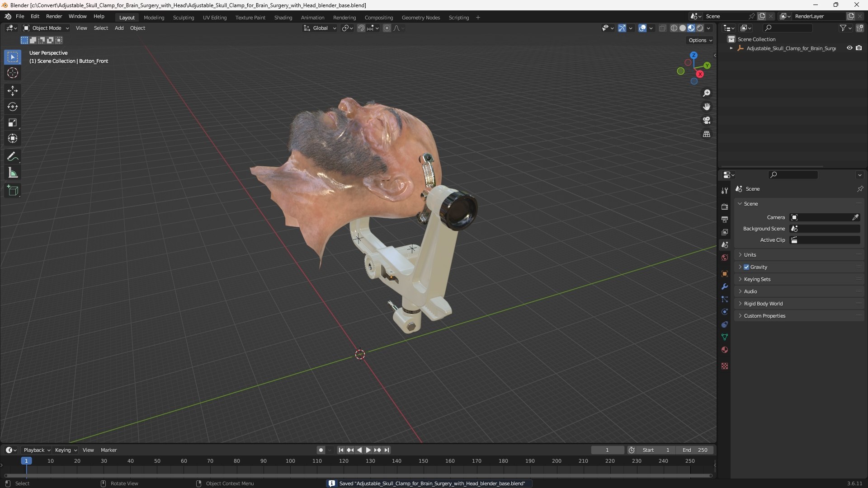
Task: Open the Modifier wrench properties tab
Action: [725, 286]
